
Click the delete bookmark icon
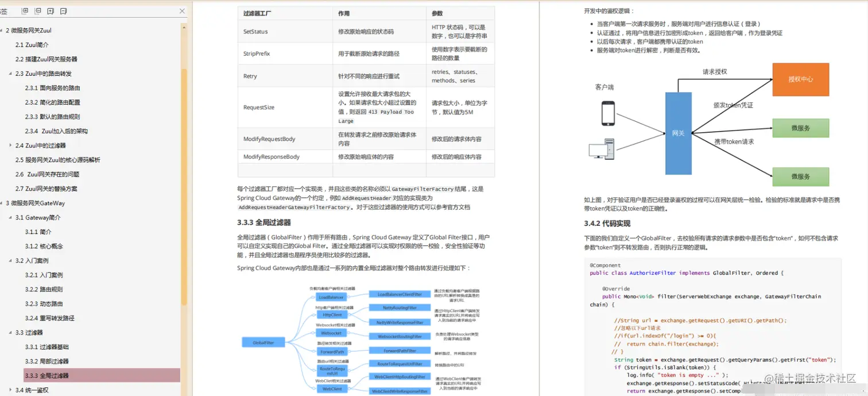63,11
